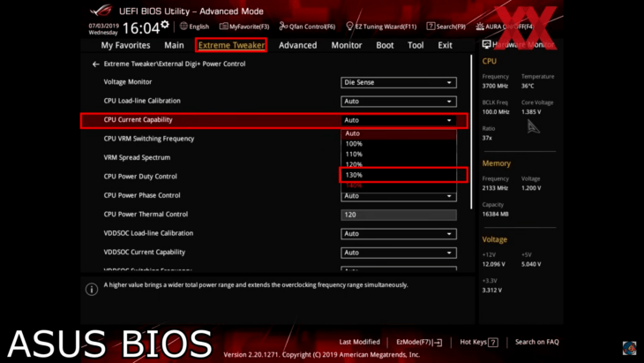
Task: Click the 1.385 V core voltage value
Action: 531,112
